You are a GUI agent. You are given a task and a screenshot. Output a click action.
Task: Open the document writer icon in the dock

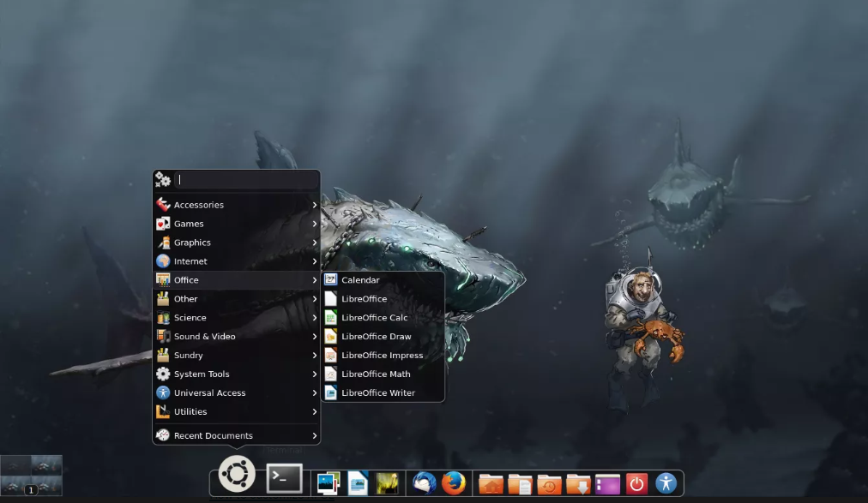358,483
